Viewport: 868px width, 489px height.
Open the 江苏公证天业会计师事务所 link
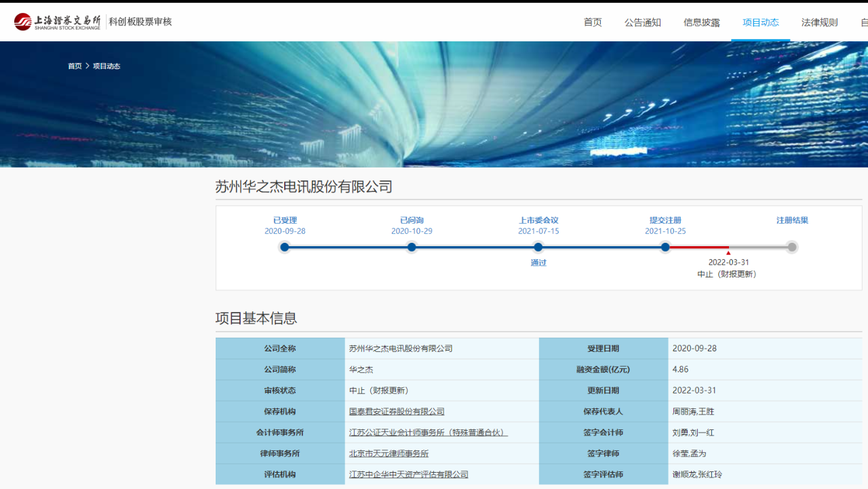pyautogui.click(x=428, y=433)
